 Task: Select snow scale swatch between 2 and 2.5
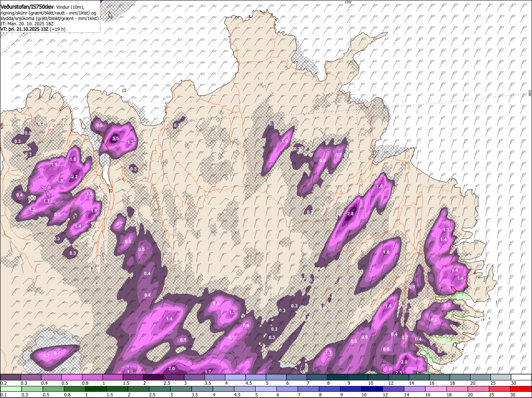pos(153,377)
